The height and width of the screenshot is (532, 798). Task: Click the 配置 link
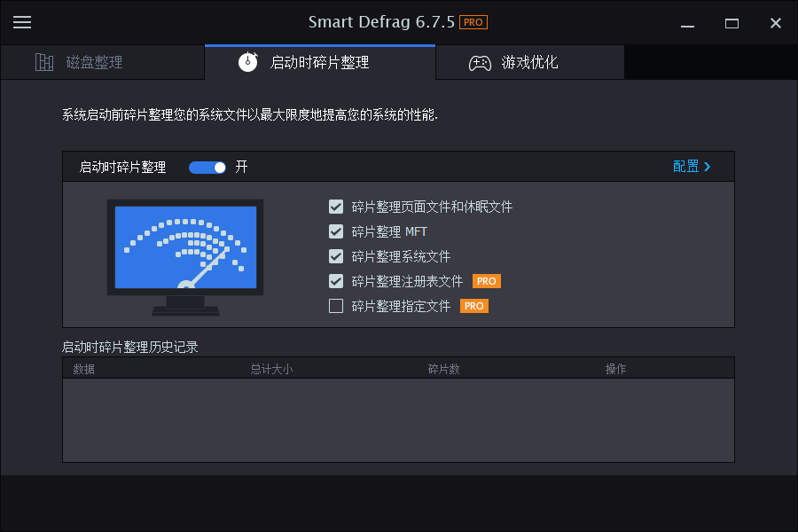685,166
